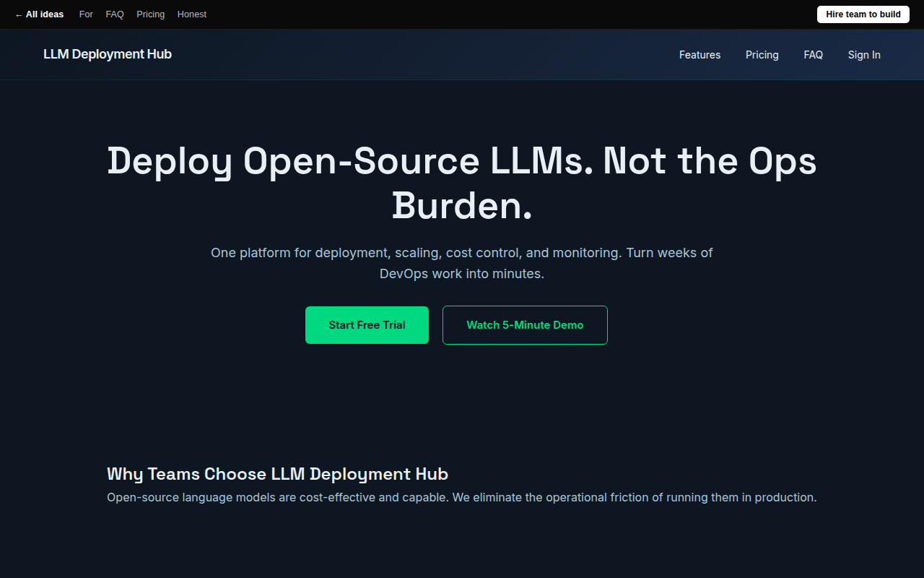Go back via All ideas link
The height and width of the screenshot is (578, 924).
(39, 14)
